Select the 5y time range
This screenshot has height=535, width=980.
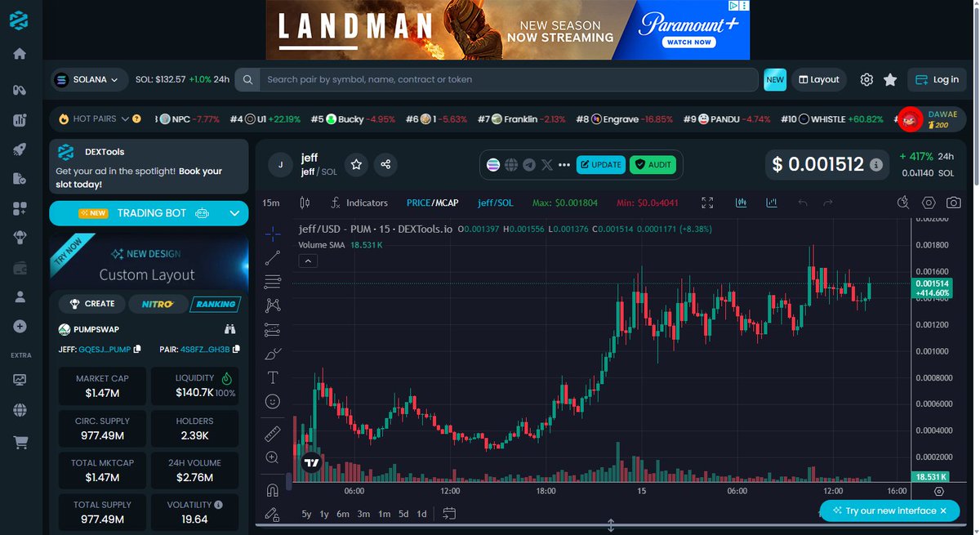tap(306, 514)
